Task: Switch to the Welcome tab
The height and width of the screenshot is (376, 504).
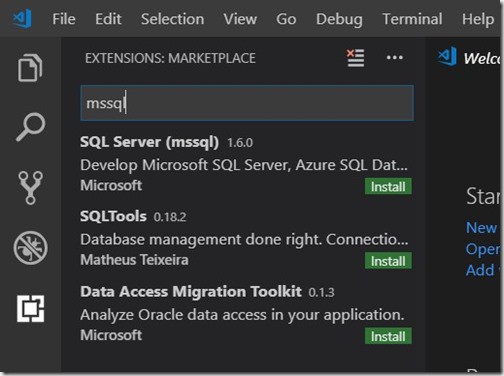Action: coord(482,59)
